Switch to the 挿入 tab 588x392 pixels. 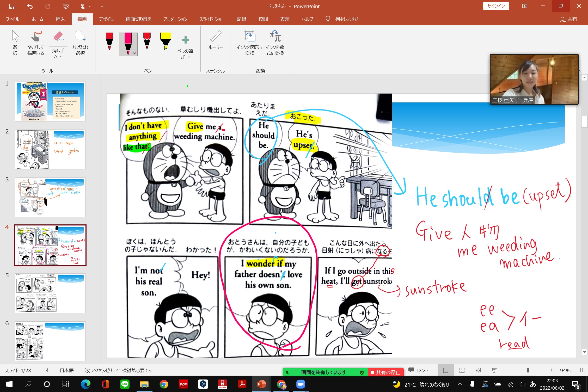(x=60, y=19)
